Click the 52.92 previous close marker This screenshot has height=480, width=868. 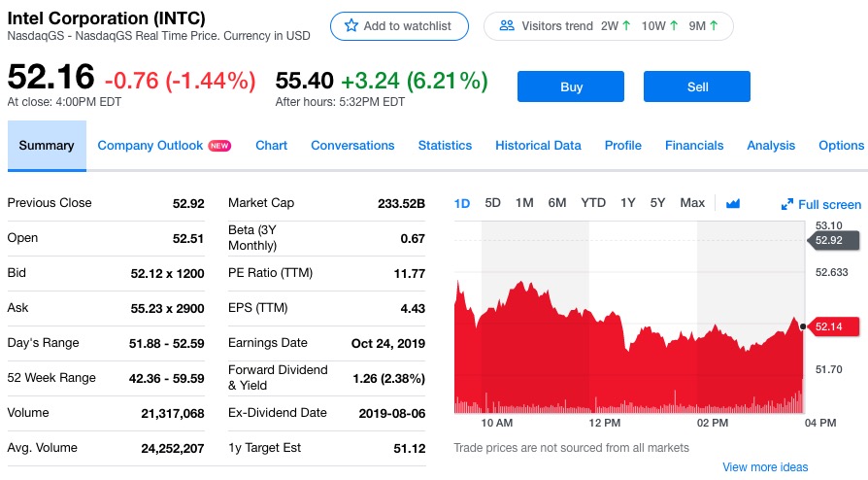[x=833, y=240]
